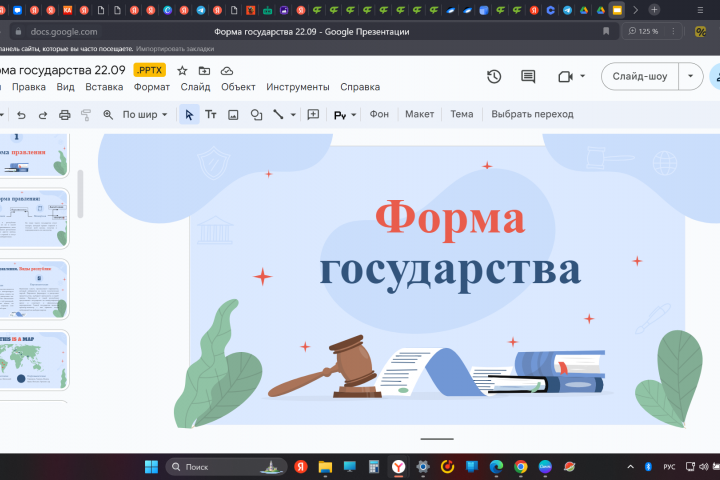Click Выбрать переход transition button
The width and height of the screenshot is (720, 480).
[x=532, y=114]
